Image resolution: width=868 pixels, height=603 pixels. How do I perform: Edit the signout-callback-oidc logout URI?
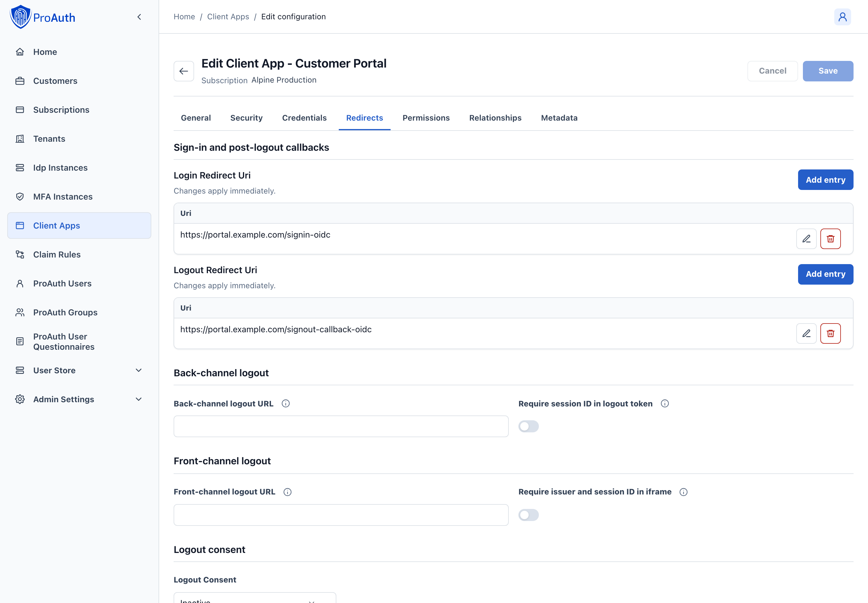point(806,333)
